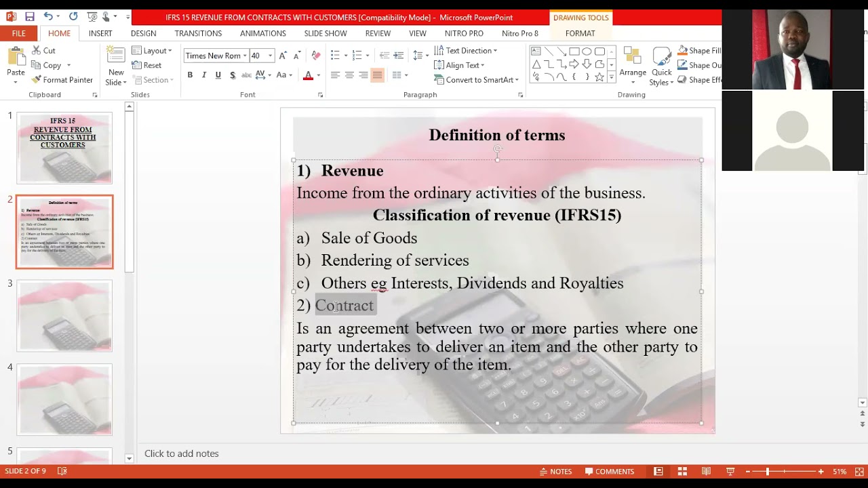The width and height of the screenshot is (868, 488).
Task: Insert a text box from the shapes gallery
Action: 536,52
